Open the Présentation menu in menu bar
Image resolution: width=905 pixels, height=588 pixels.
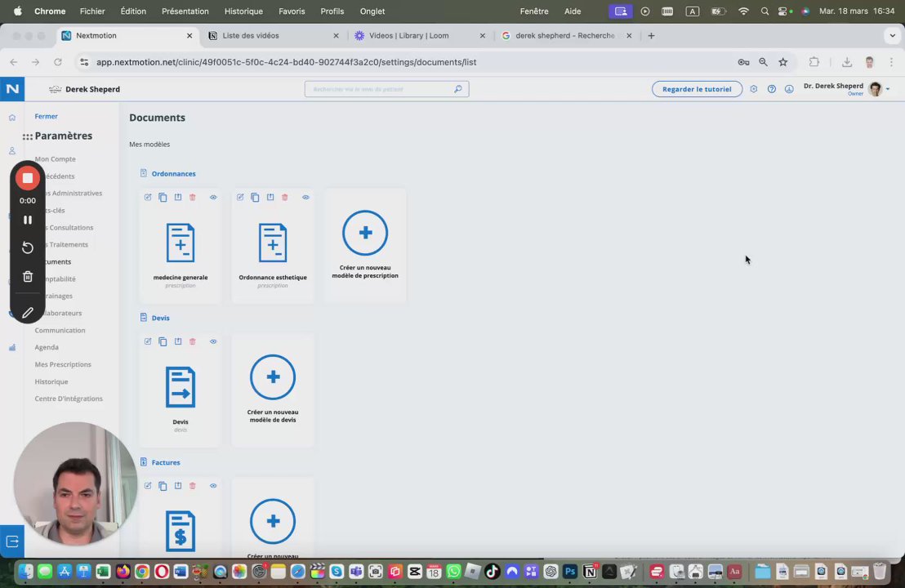185,11
